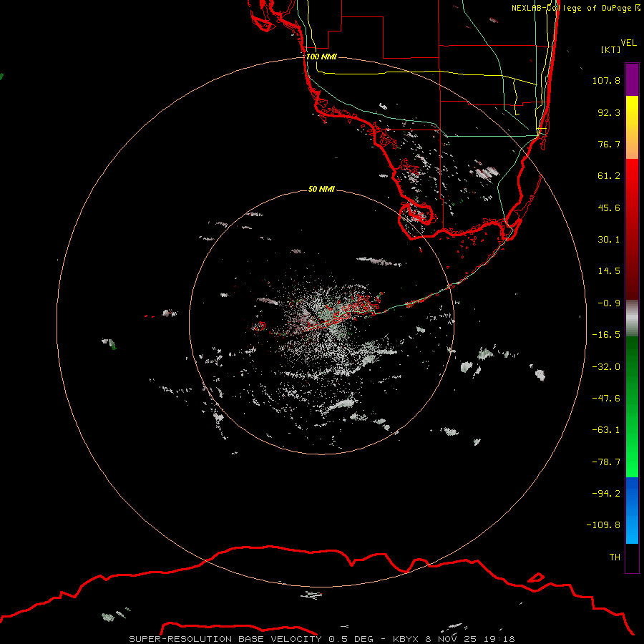Click the purple segment of the velocity color bar
Screen dimensions: 644x644
click(632, 79)
